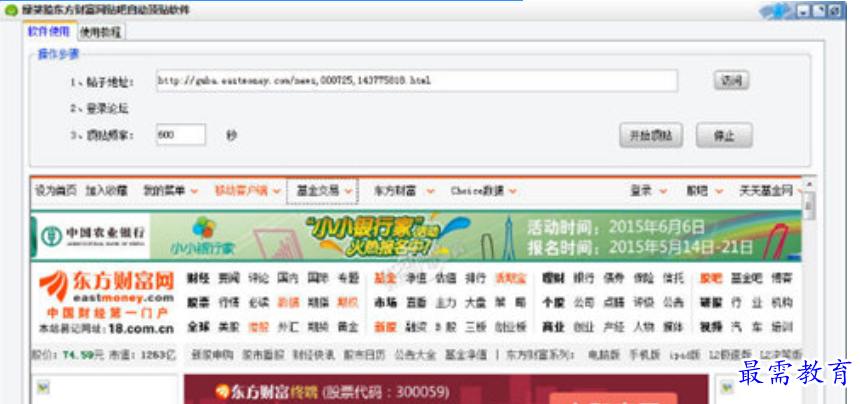Switch to the 软件使用 tab
Image resolution: width=860 pixels, height=404 pixels.
click(x=49, y=32)
